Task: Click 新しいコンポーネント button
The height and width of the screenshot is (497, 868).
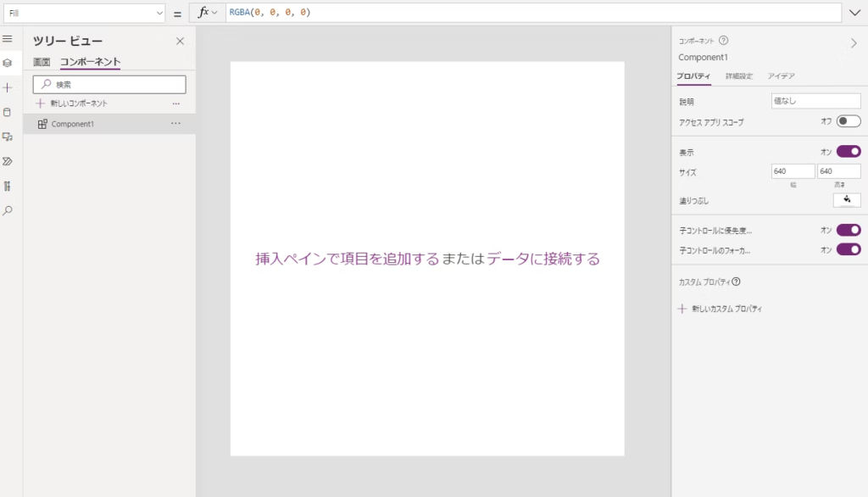Action: coord(72,103)
